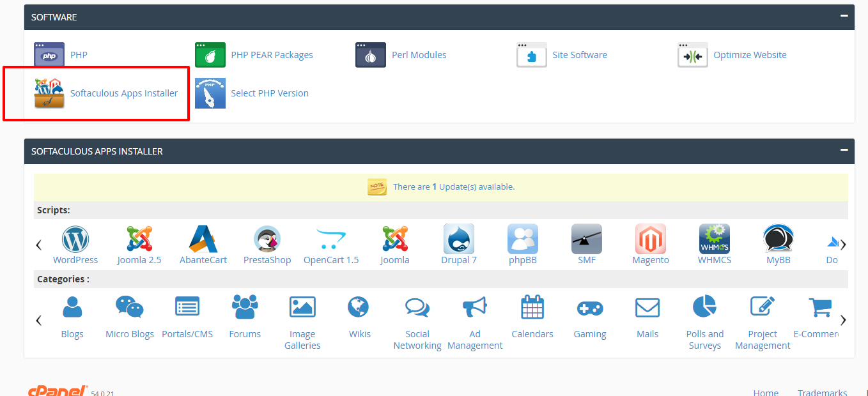Image resolution: width=868 pixels, height=396 pixels.
Task: Click the WordPress script label
Action: coord(75,260)
